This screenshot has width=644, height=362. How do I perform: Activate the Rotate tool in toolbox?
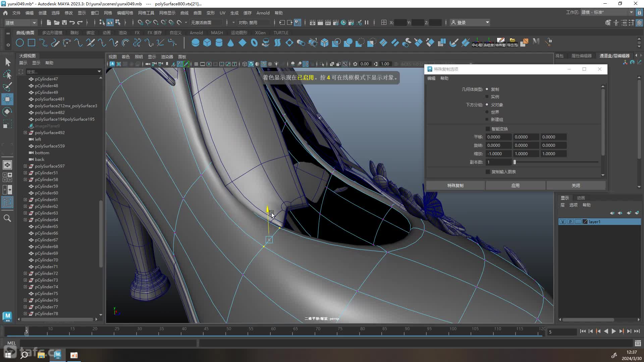(x=7, y=112)
